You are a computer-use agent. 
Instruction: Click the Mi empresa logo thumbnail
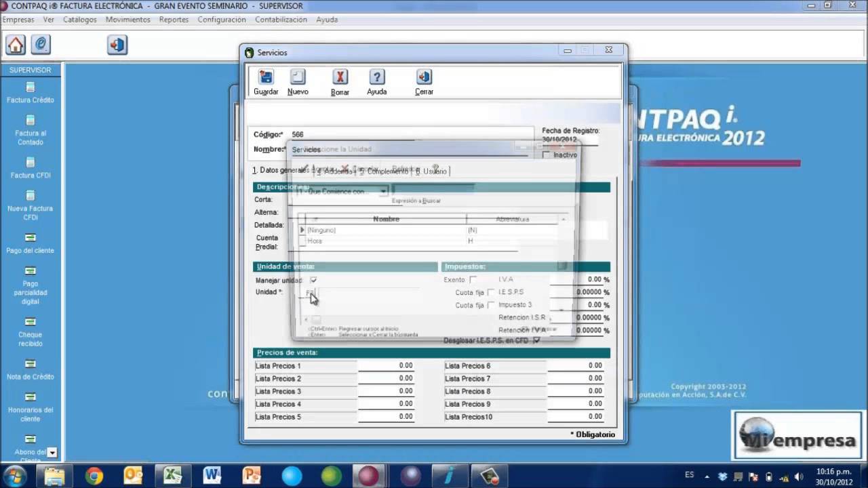click(x=799, y=436)
